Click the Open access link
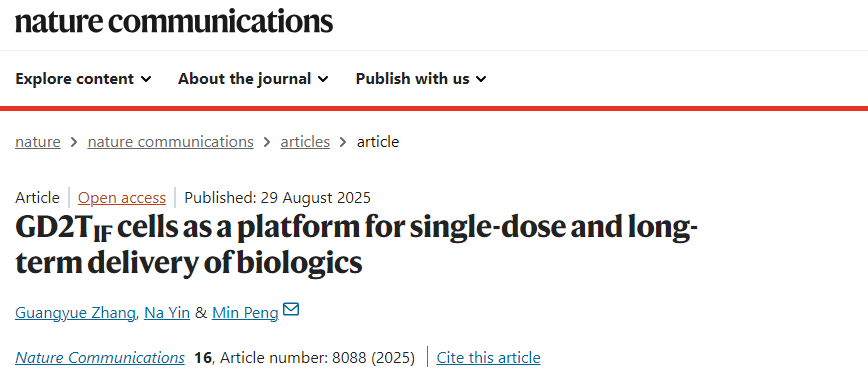This screenshot has width=868, height=385. [122, 198]
